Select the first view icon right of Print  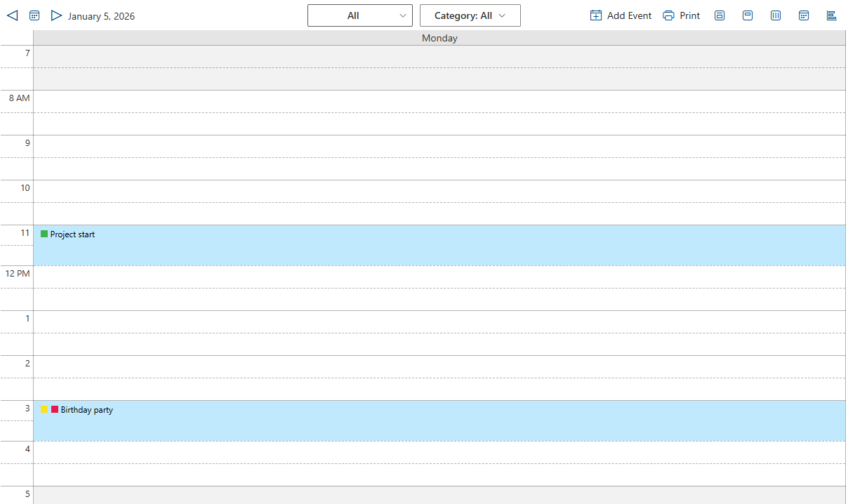(x=720, y=15)
